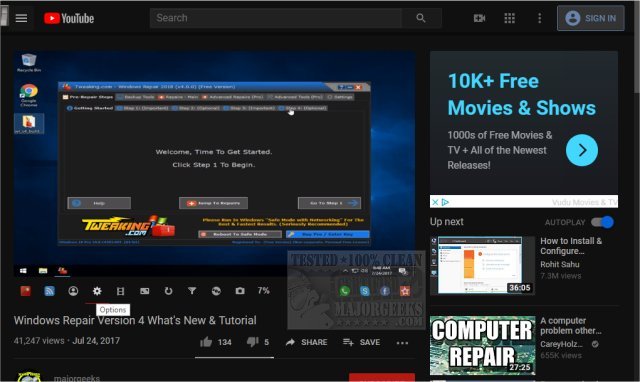Open the filter funnel icon
This screenshot has height=382, width=640.
pyautogui.click(x=192, y=291)
